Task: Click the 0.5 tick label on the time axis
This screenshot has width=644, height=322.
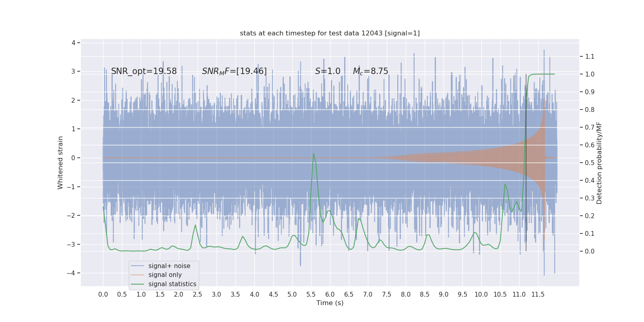Action: [x=122, y=294]
